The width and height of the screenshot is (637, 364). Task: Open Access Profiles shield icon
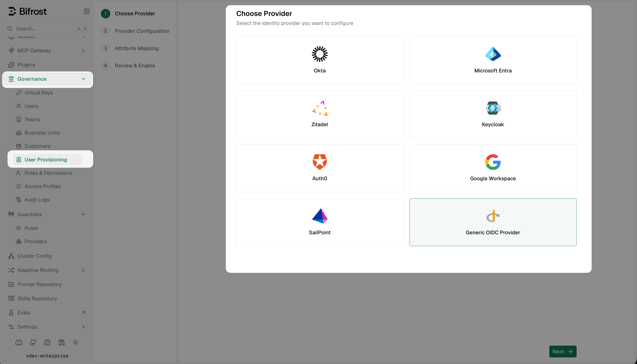click(x=19, y=186)
